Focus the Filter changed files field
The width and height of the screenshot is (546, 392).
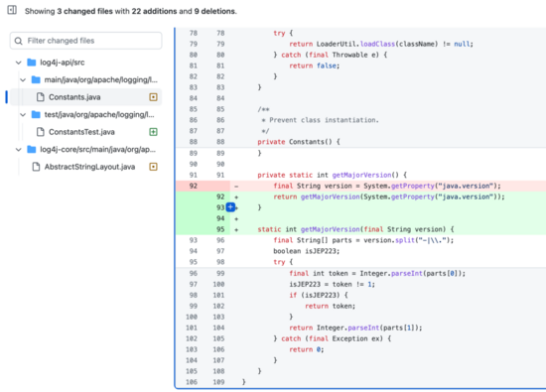click(85, 41)
